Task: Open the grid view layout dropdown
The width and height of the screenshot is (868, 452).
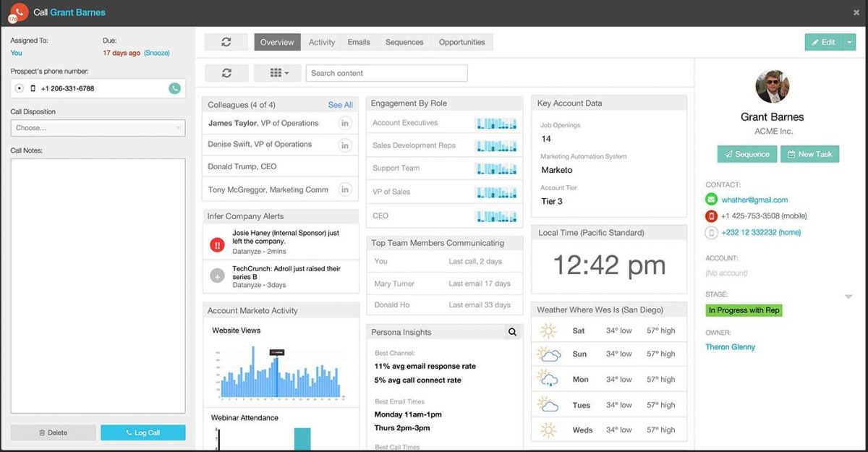Action: point(278,72)
